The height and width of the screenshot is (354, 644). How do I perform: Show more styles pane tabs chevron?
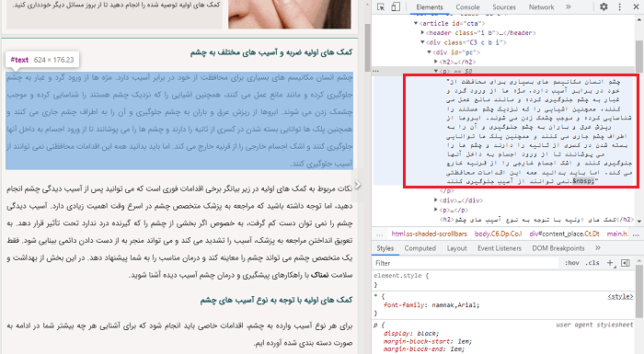pos(598,248)
